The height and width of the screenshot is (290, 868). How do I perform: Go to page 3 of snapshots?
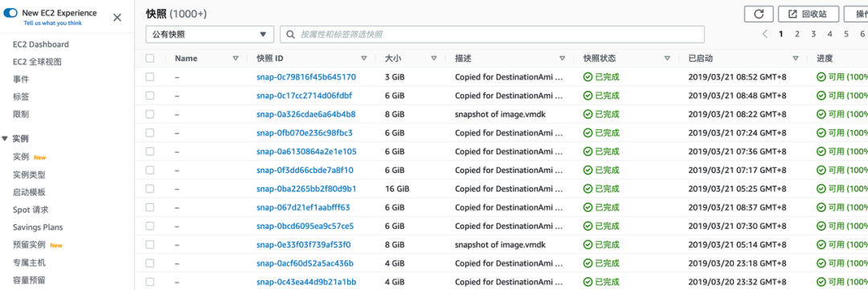pos(813,34)
